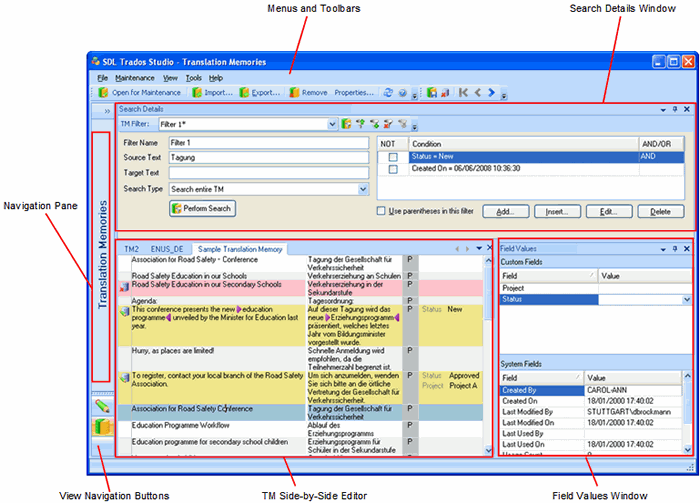Sort by the Field column header in Custom Fields
The image size is (700, 503).
[548, 276]
